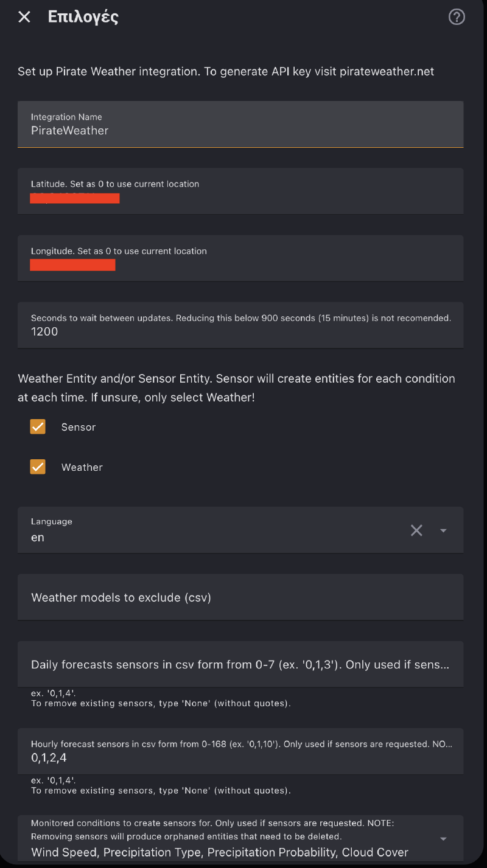Open the help question mark icon
The image size is (487, 868).
tap(457, 16)
